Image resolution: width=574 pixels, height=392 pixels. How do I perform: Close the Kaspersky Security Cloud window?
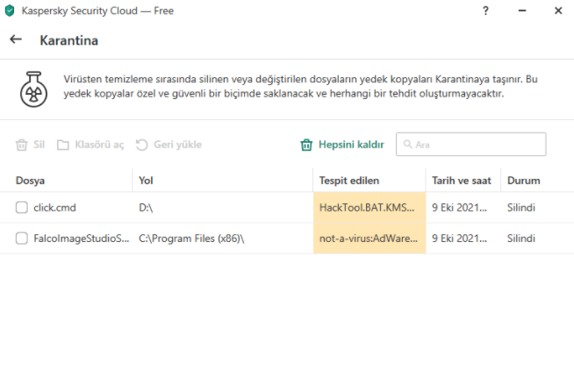click(x=558, y=11)
